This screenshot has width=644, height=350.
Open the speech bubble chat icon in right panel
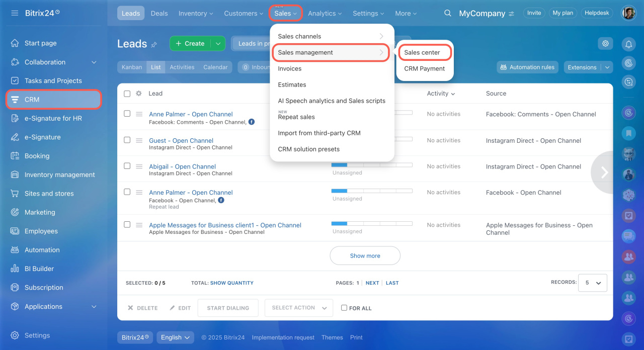628,235
